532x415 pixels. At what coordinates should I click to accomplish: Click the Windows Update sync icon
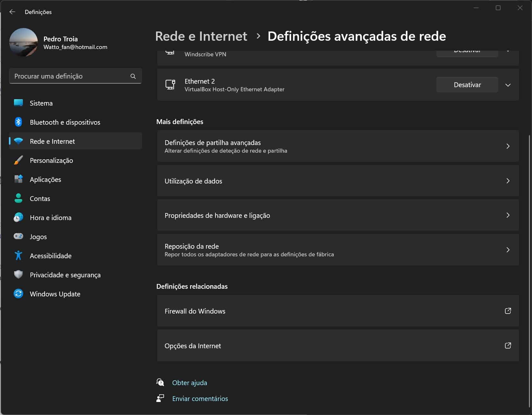pos(18,294)
